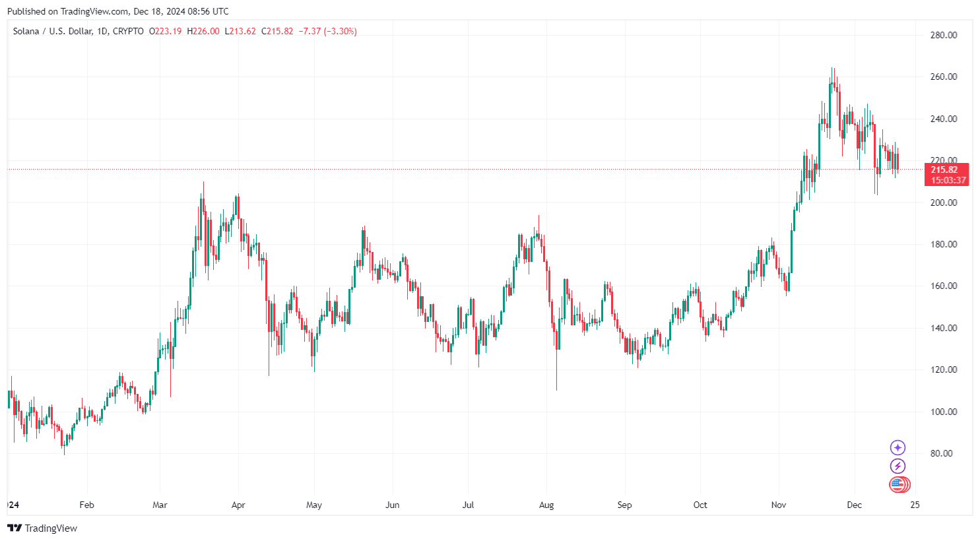980x541 pixels.
Task: Click the red 215.82 current price label
Action: pos(944,170)
